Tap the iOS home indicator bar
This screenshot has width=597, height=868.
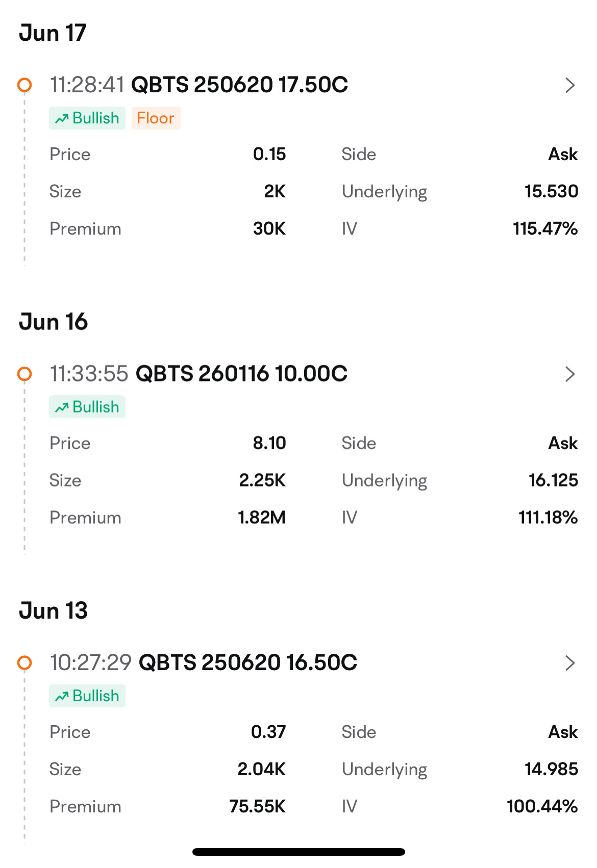298,852
